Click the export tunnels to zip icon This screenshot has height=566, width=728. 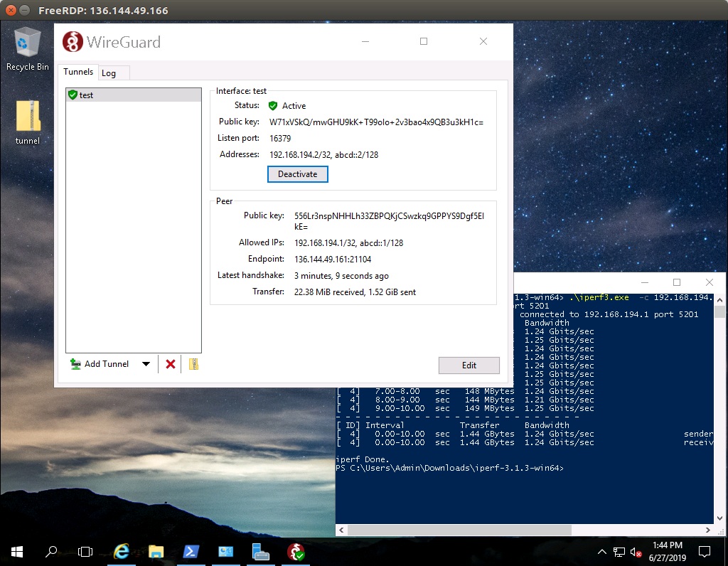[x=193, y=364]
